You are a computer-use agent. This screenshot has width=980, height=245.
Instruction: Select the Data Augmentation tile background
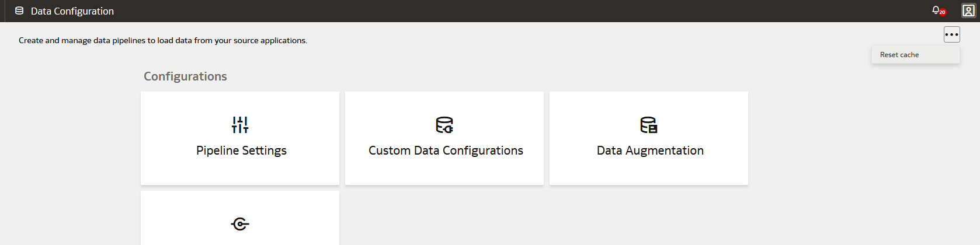pos(649,138)
